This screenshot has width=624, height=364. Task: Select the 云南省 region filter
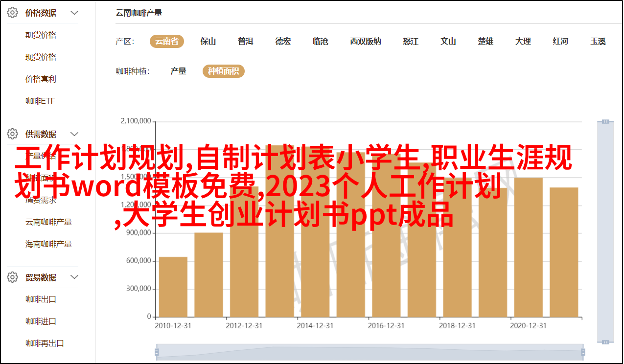tap(166, 42)
